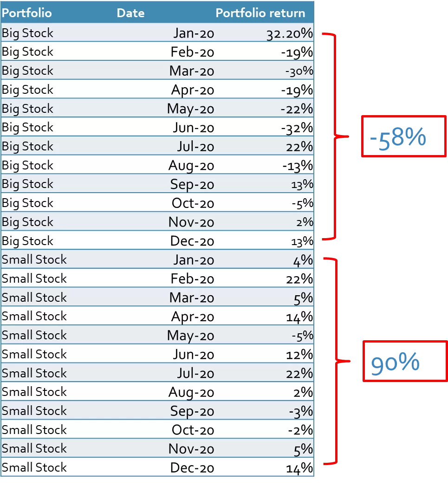Click the Portfolio column header
Image resolution: width=448 pixels, height=486 pixels.
26,13
